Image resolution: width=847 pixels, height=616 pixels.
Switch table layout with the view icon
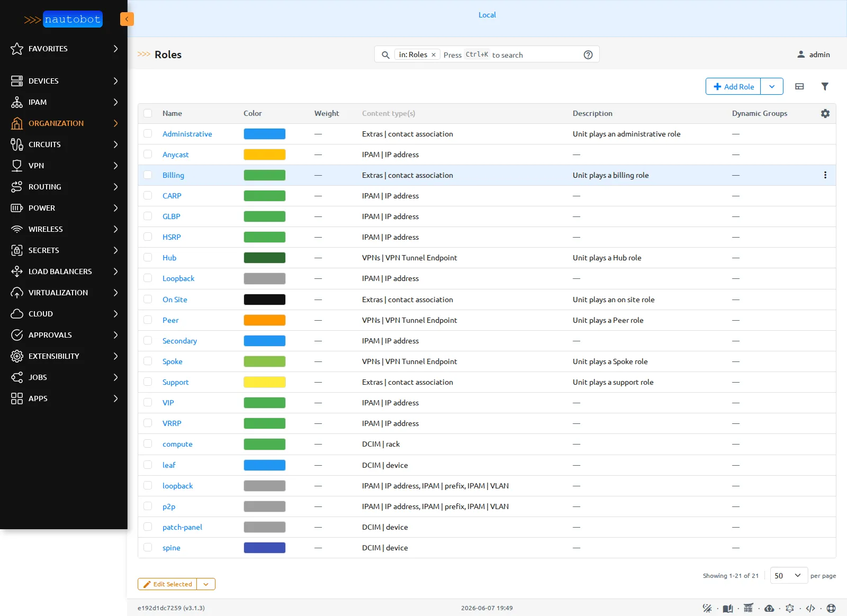click(x=799, y=86)
